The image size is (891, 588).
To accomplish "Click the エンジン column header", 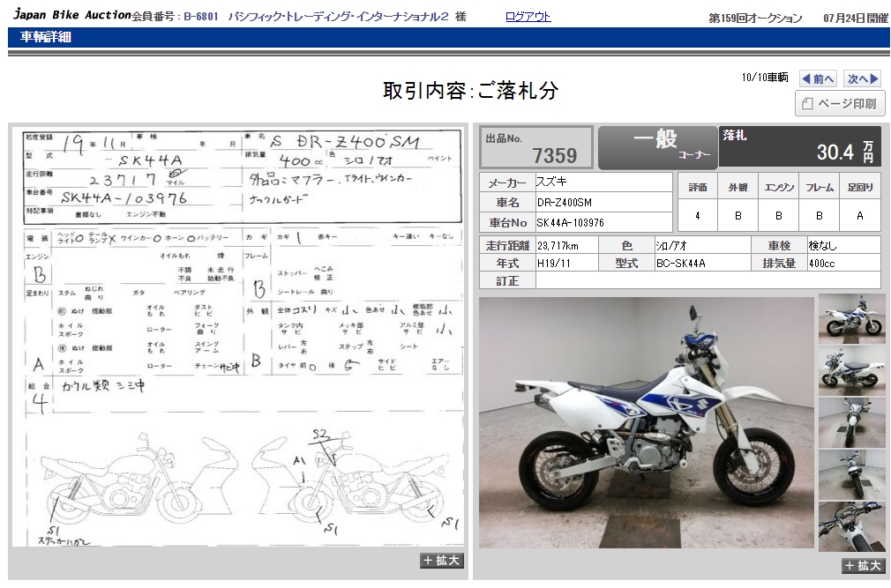I will coord(778,187).
